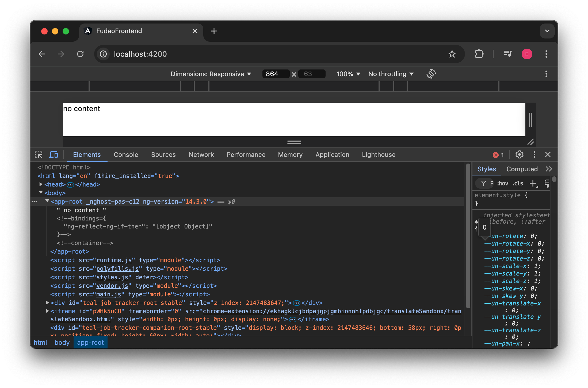Open the Dimensions: Responsive dropdown

211,74
